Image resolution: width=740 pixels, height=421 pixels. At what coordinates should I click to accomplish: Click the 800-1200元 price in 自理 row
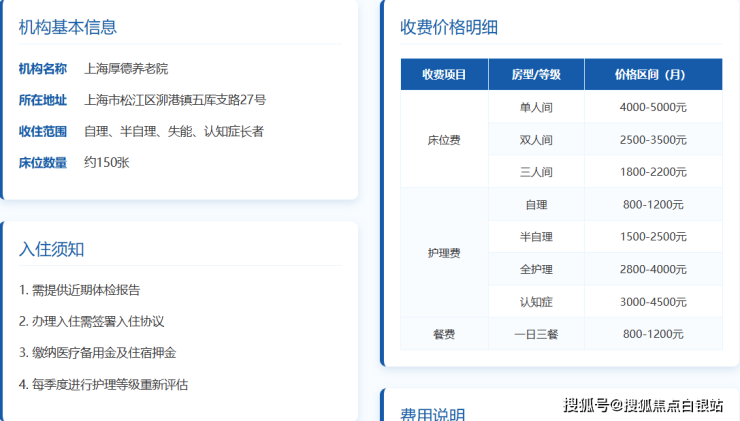(653, 204)
